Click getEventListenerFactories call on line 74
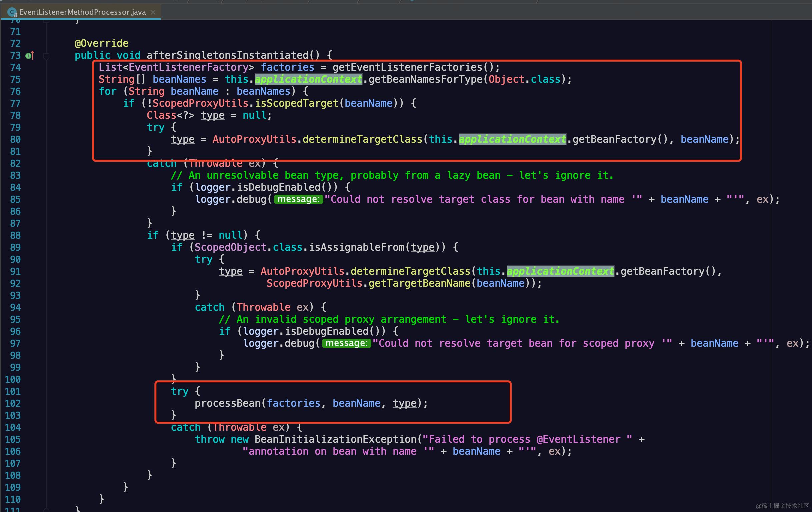Viewport: 812px width, 512px height. pyautogui.click(x=407, y=67)
